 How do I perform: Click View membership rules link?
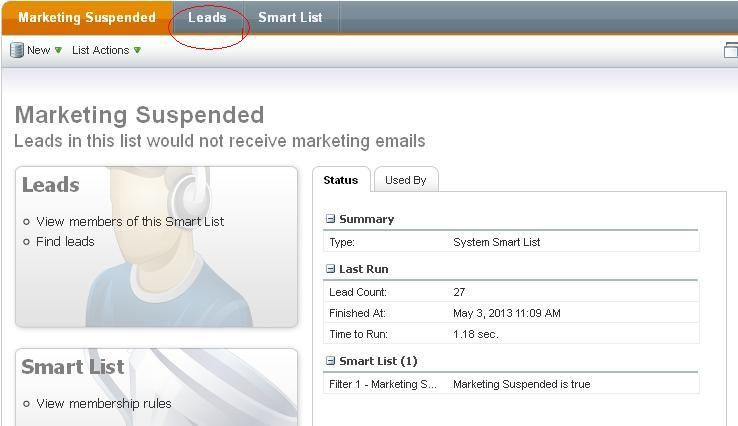(x=104, y=404)
